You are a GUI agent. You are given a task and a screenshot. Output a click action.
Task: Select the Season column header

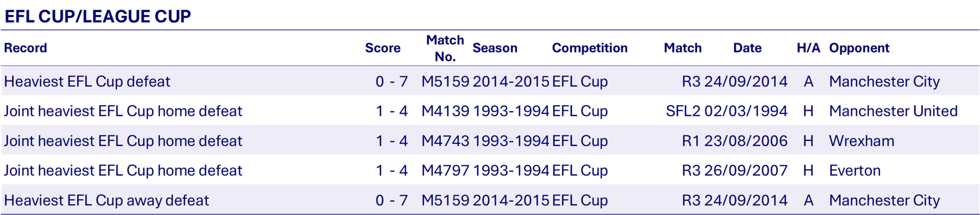tap(495, 48)
